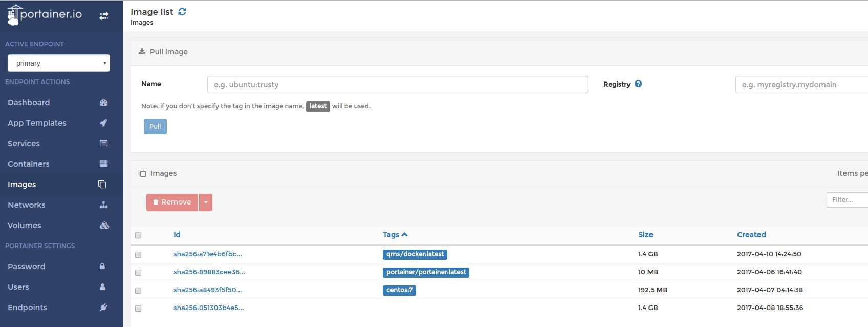Image resolution: width=868 pixels, height=327 pixels.
Task: Click the Tags sort arrow icon
Action: (404, 235)
